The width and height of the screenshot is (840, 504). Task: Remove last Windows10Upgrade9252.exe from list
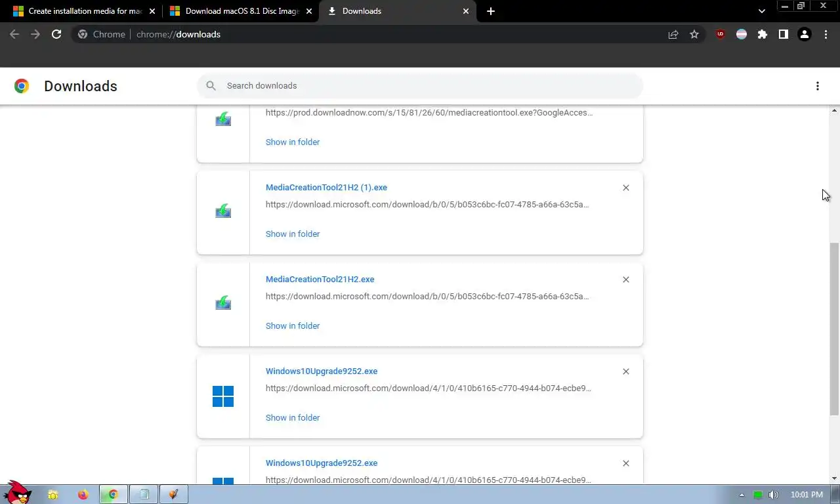626,463
